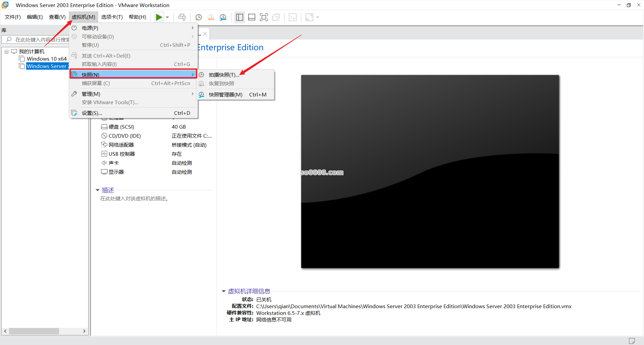Open the power button dropdown arrow
This screenshot has height=345, width=644.
(167, 17)
